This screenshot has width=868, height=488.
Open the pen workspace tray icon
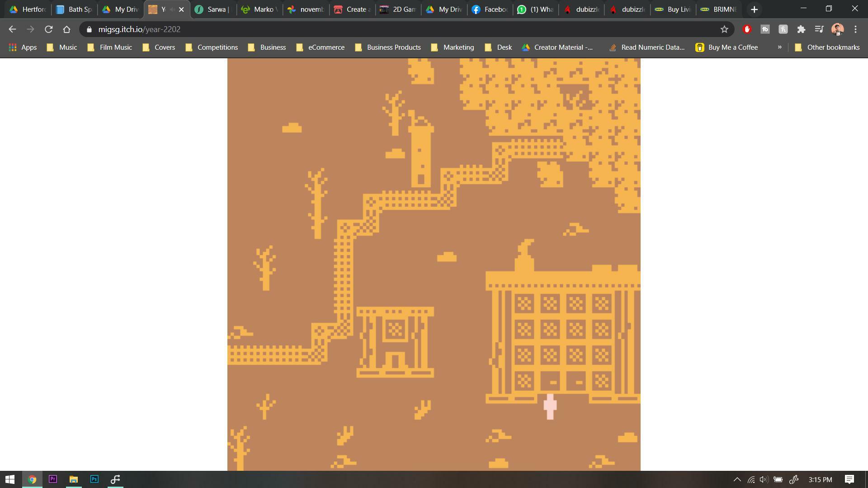(x=794, y=479)
